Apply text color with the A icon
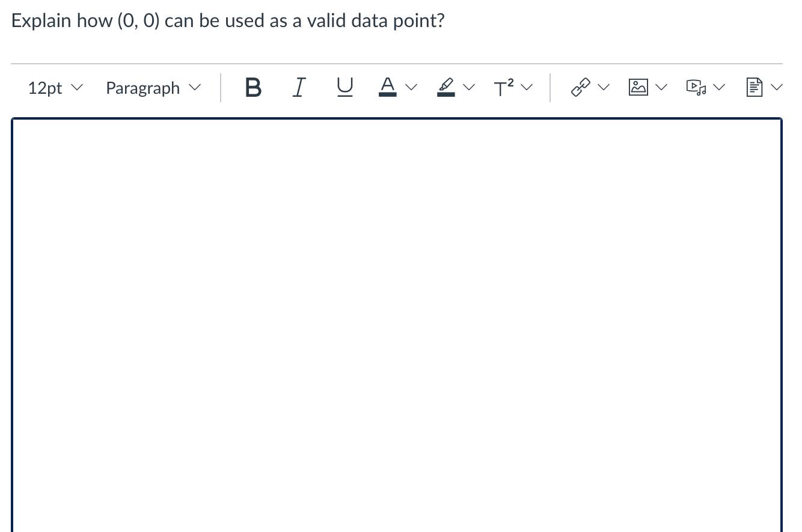 pyautogui.click(x=388, y=88)
